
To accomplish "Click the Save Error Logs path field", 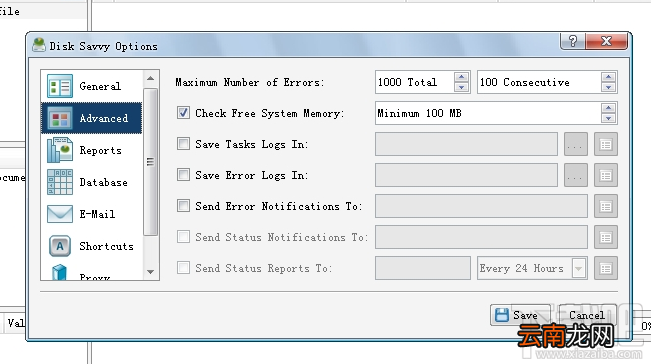I will tap(466, 176).
